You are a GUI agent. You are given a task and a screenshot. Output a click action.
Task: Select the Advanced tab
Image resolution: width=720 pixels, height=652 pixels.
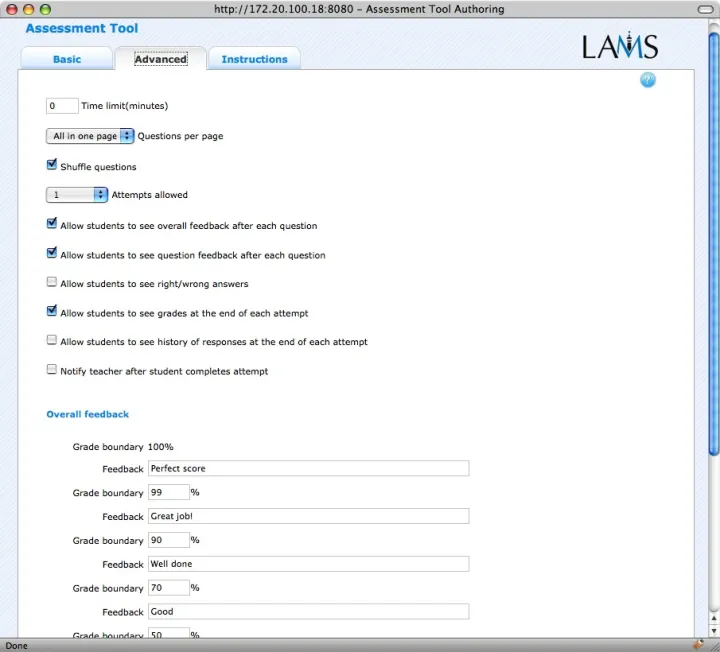(161, 59)
